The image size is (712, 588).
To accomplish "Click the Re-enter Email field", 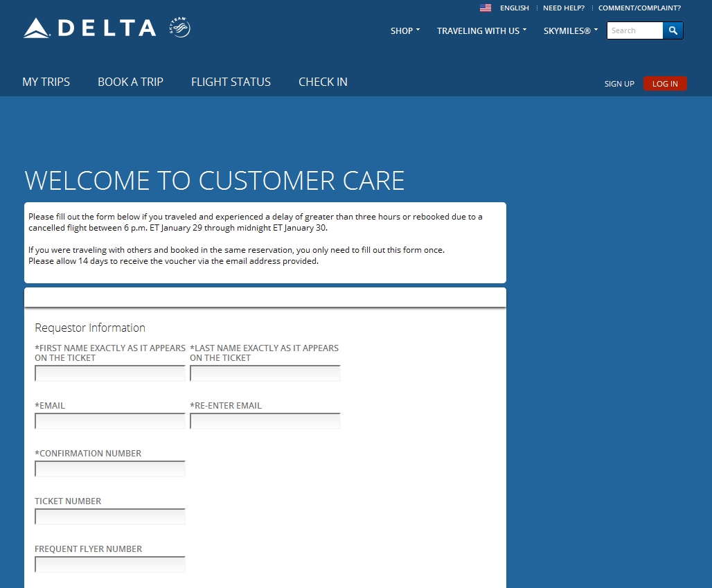I will coord(265,421).
